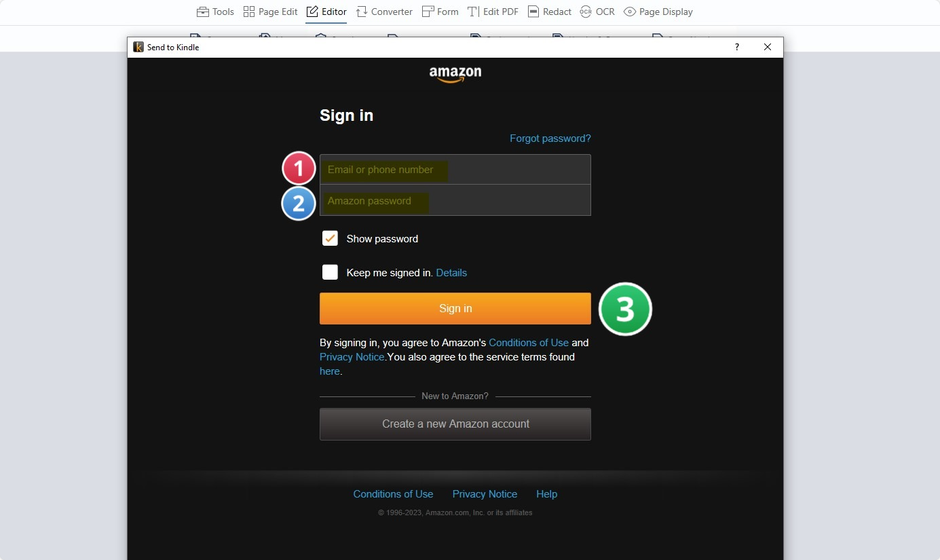Open the Forgot password link
Image resolution: width=940 pixels, height=560 pixels.
550,138
